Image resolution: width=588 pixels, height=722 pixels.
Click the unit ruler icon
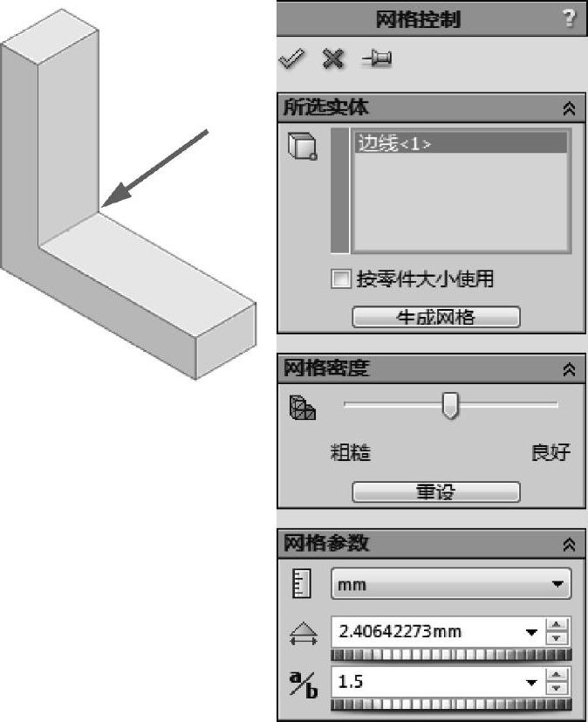(302, 583)
